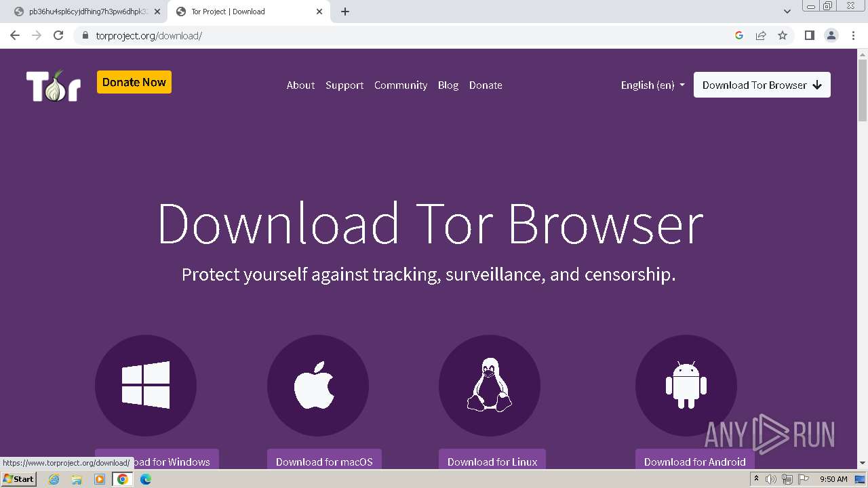Screen dimensions: 868x488
Task: Click the volume speaker tray icon
Action: click(x=771, y=479)
